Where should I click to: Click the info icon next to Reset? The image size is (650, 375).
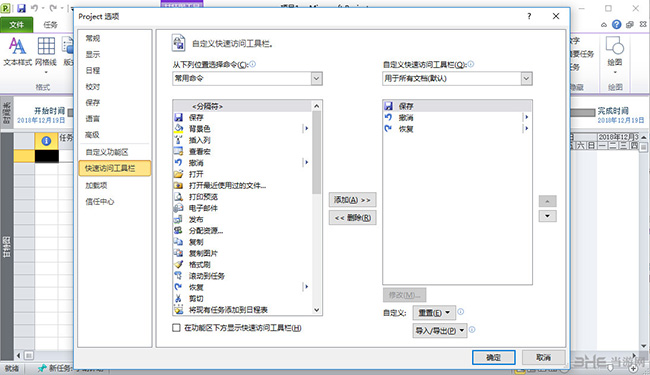click(461, 312)
